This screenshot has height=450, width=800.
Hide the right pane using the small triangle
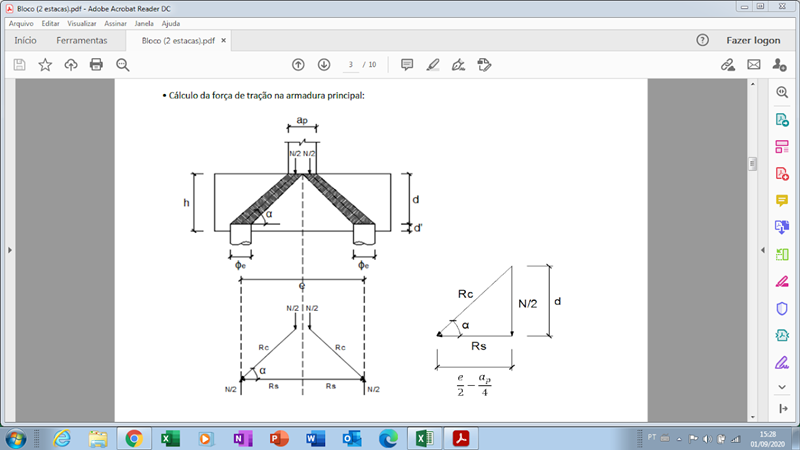pos(763,250)
